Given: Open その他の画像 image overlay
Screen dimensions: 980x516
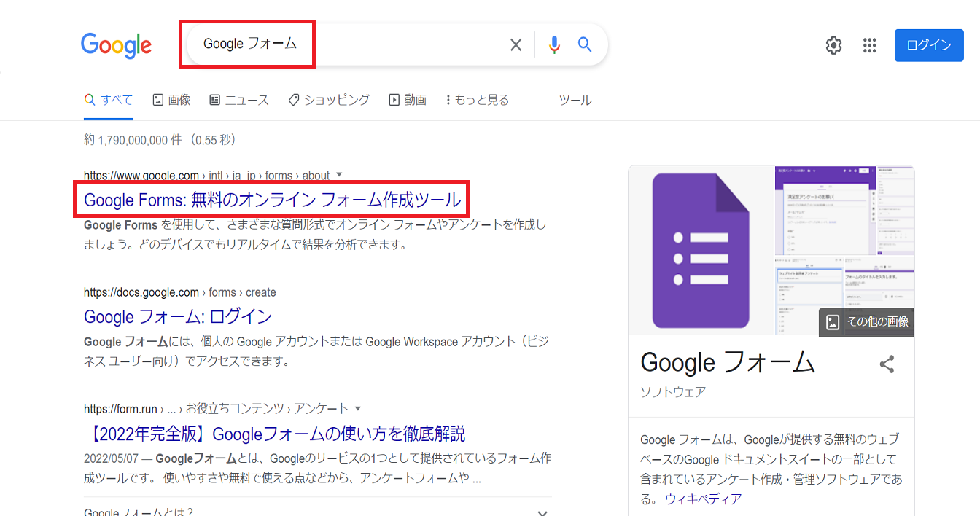Looking at the screenshot, I should [x=867, y=321].
